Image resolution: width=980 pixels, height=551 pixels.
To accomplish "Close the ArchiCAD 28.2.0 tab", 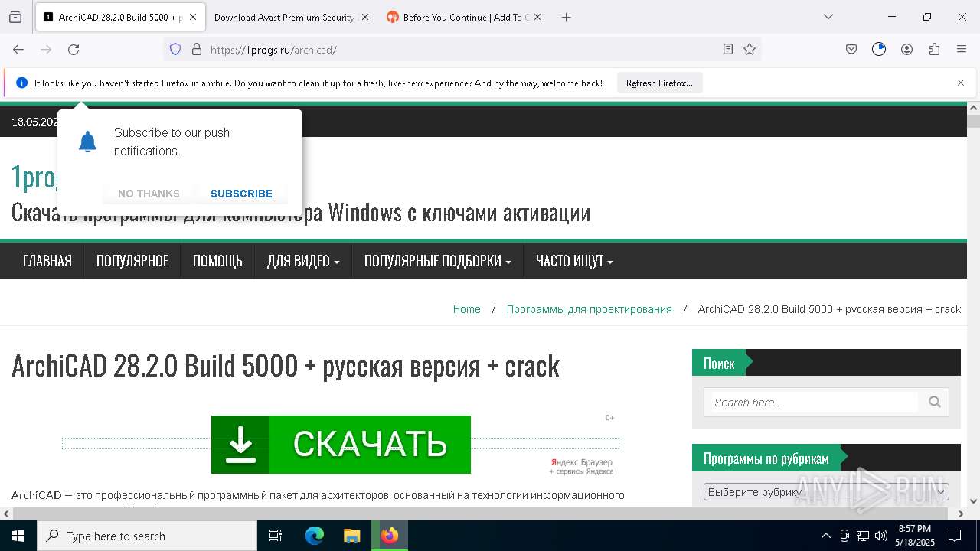I will (193, 17).
